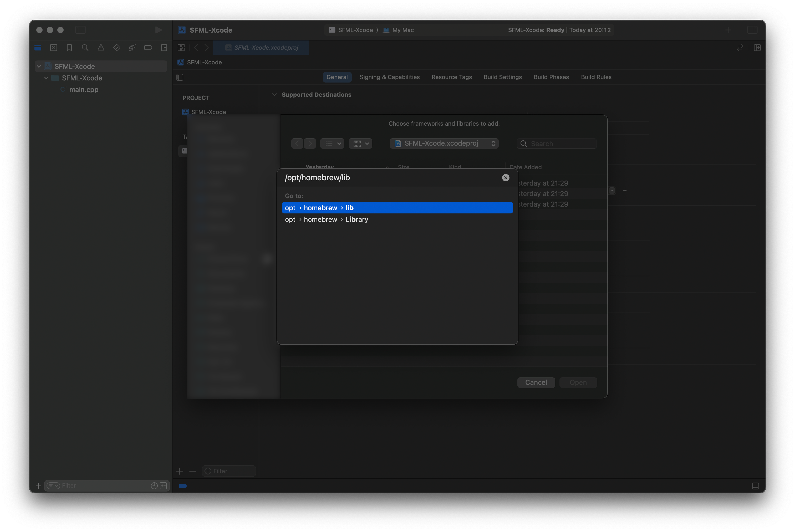Click the Open button

578,382
